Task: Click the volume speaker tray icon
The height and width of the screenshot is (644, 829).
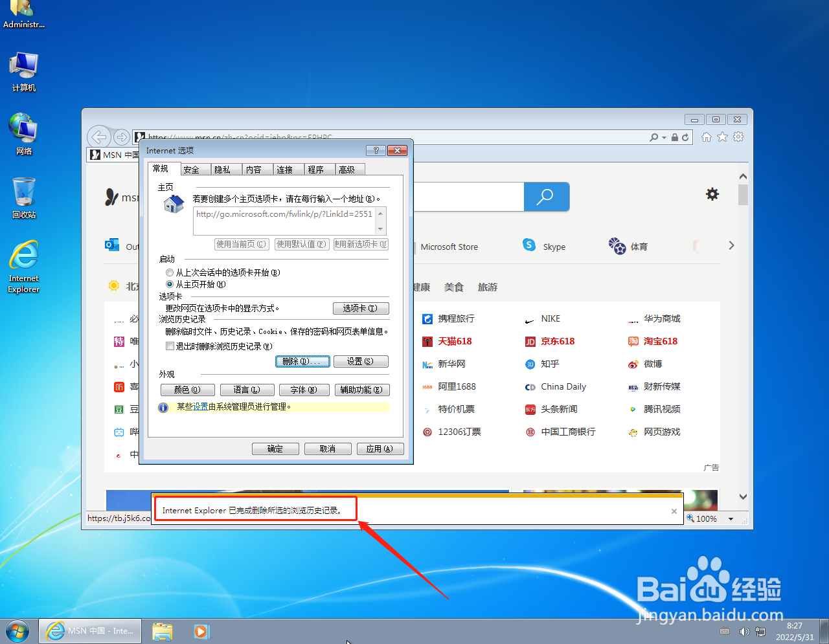Action: (744, 632)
